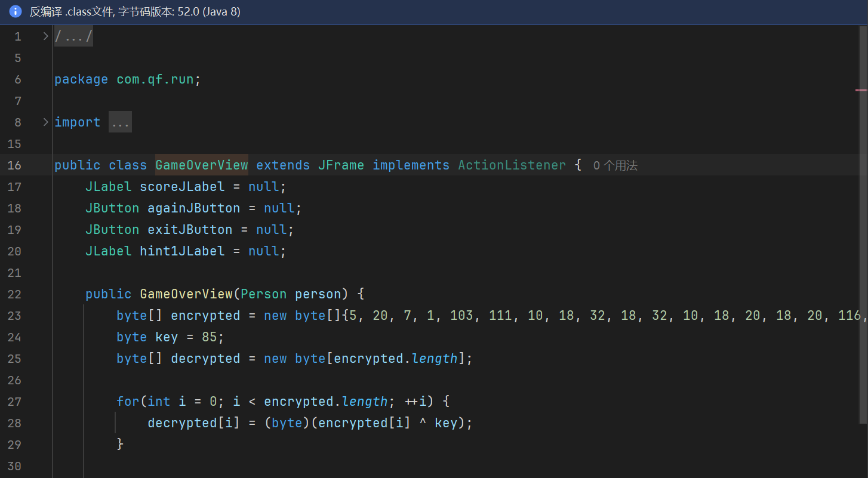Click the GameOverView class name on line 16
The width and height of the screenshot is (868, 478).
[x=201, y=165]
